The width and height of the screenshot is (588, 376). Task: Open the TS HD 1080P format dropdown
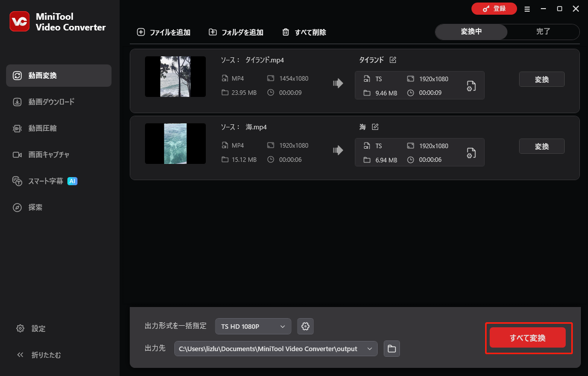(x=253, y=326)
